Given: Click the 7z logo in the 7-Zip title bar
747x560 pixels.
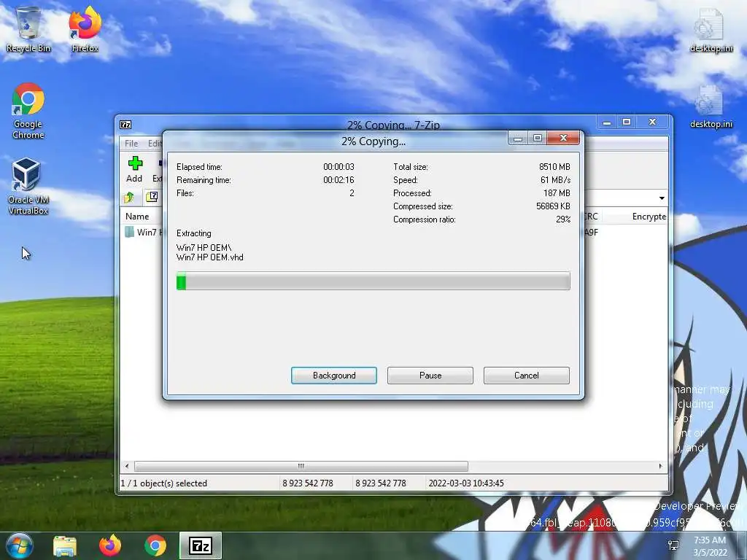Looking at the screenshot, I should click(125, 125).
